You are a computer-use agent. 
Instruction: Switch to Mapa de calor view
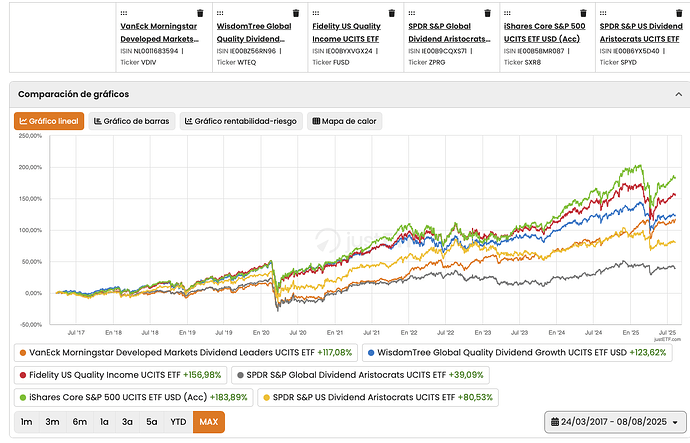tap(345, 121)
